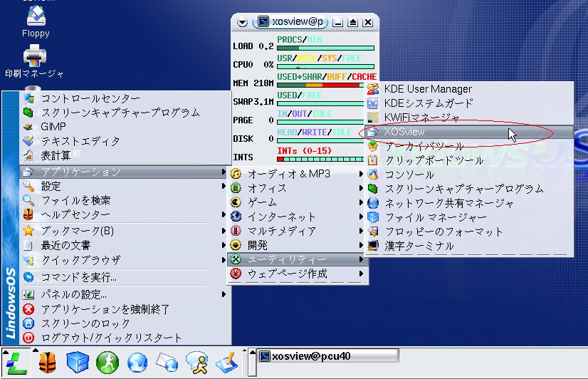Launch the globe web browser panel icon
This screenshot has height=379, width=588.
tap(137, 363)
